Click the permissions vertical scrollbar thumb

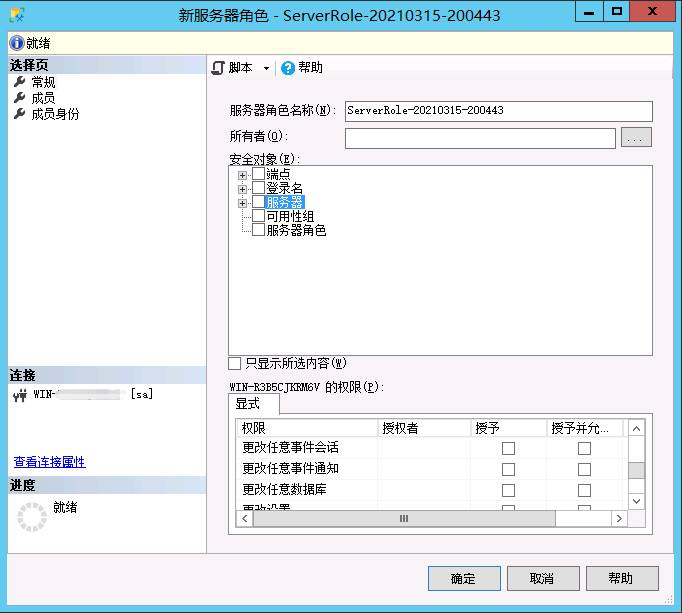pyautogui.click(x=636, y=470)
